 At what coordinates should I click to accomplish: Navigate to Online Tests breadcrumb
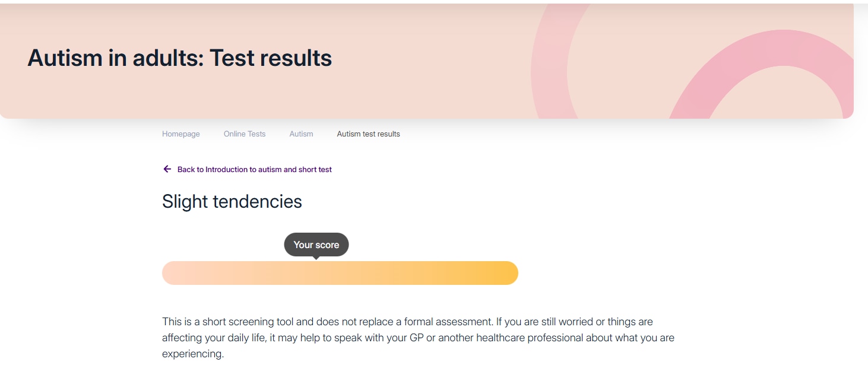(245, 134)
